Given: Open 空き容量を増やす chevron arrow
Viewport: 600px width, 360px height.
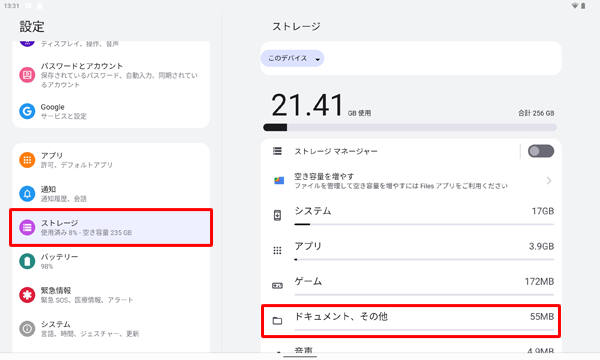Looking at the screenshot, I should pos(549,181).
